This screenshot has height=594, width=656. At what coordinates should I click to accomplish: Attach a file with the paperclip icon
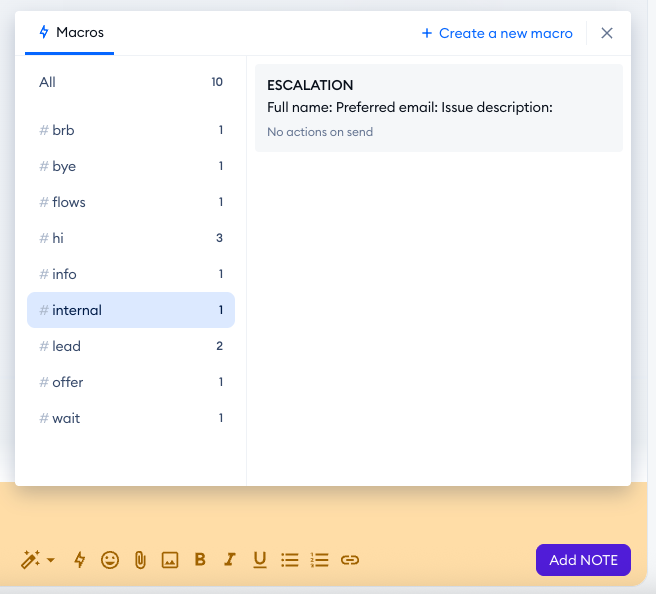point(140,560)
